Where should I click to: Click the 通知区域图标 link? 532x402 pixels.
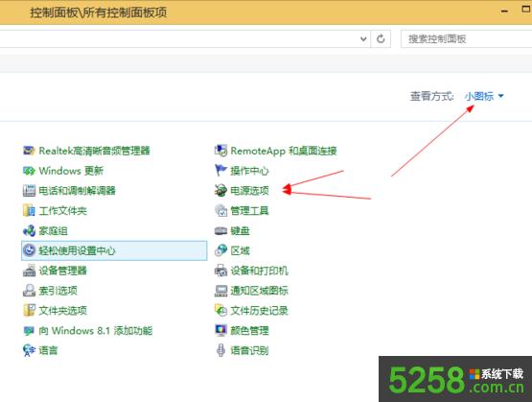(x=259, y=291)
